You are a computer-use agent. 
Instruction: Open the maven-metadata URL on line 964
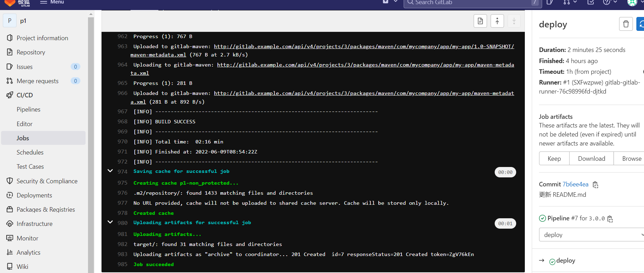point(365,65)
